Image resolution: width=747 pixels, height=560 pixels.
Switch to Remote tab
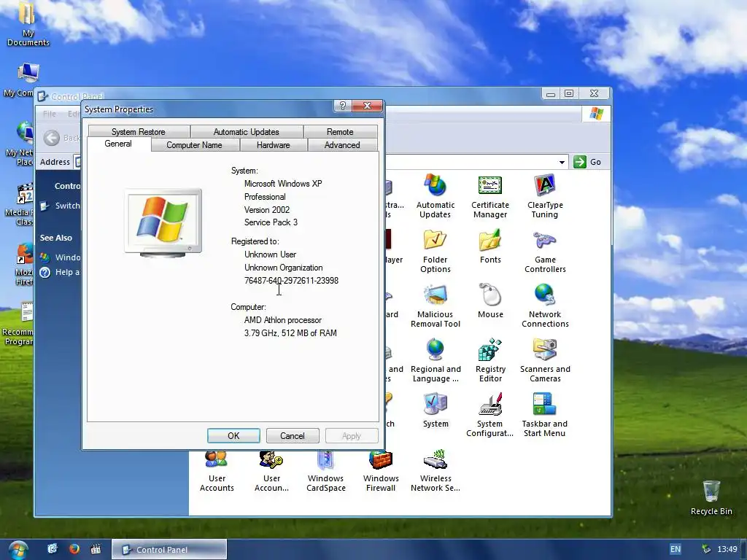pyautogui.click(x=340, y=131)
